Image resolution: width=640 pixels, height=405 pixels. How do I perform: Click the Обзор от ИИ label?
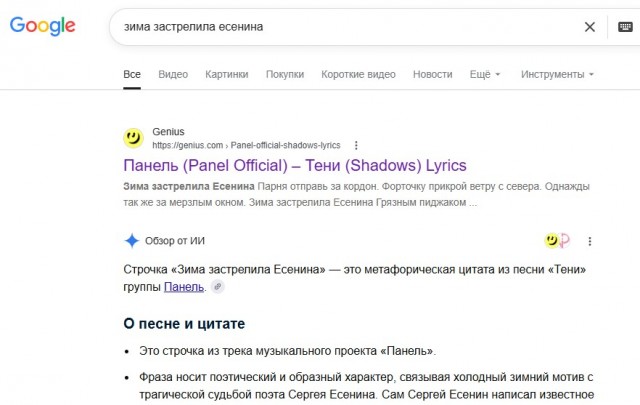[175, 241]
